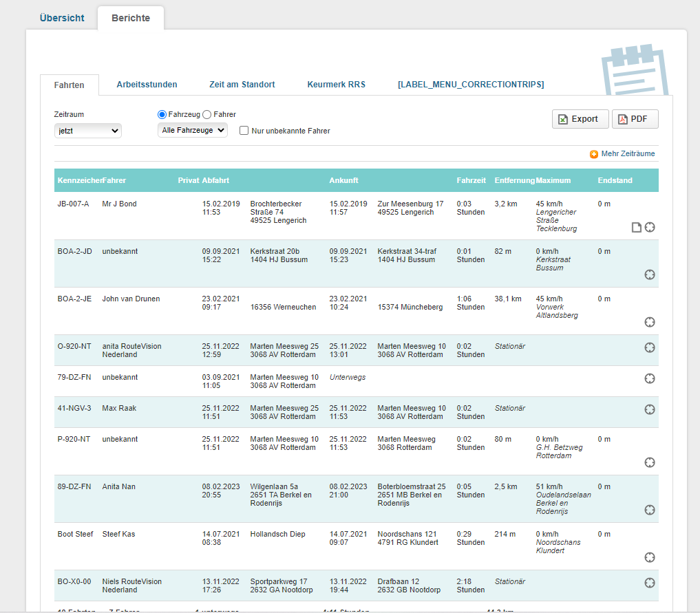Click the locate icon for O-920-NT trip
The image size is (700, 613).
coord(650,347)
